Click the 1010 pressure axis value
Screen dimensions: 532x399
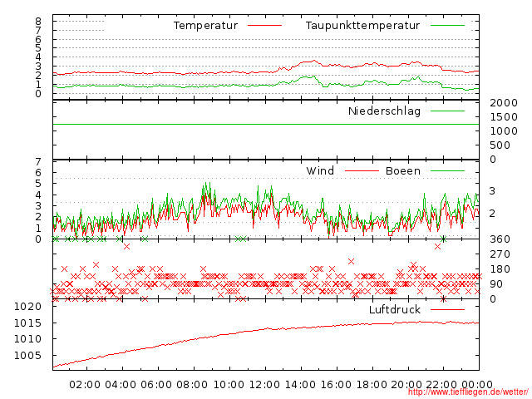tap(27, 339)
